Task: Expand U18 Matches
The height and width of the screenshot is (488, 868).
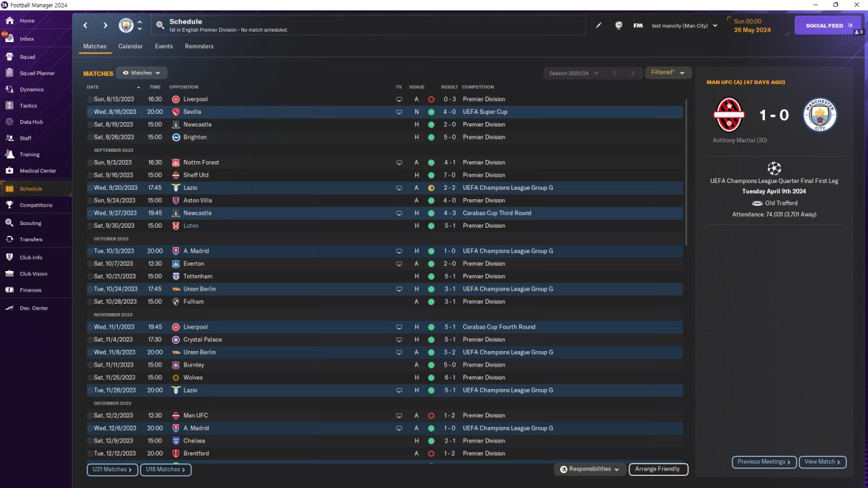Action: [x=166, y=469]
